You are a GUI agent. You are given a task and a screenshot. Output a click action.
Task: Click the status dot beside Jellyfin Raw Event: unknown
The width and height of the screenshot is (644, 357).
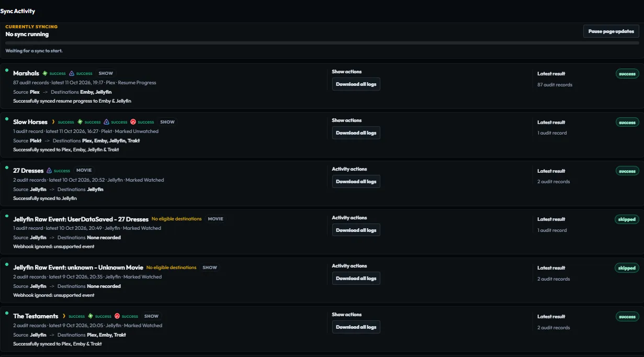7,264
